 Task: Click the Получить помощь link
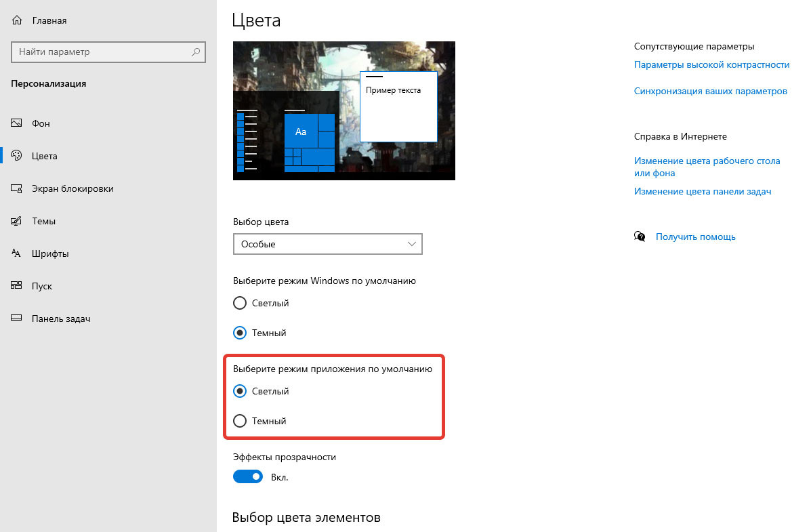click(696, 237)
